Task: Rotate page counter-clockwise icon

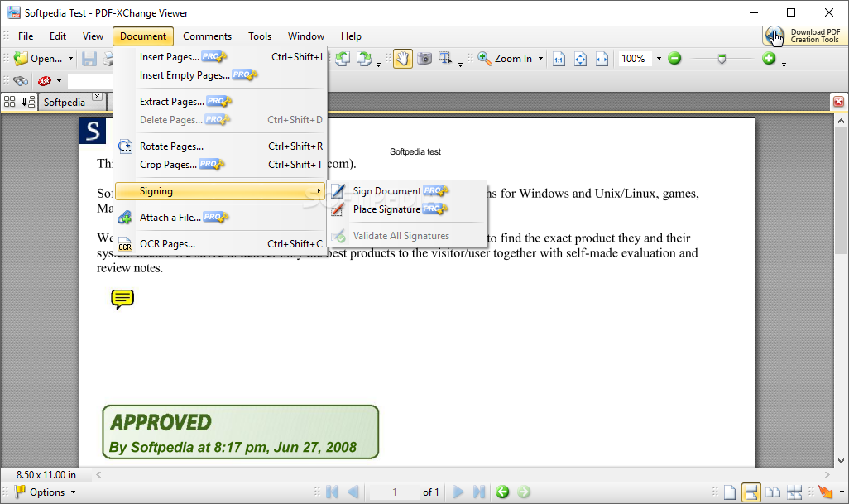Action: click(343, 59)
